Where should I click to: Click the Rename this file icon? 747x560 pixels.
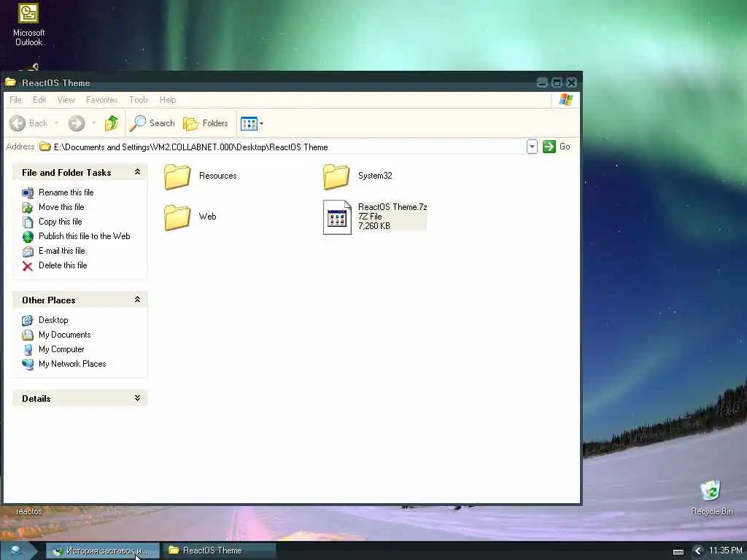tap(28, 192)
